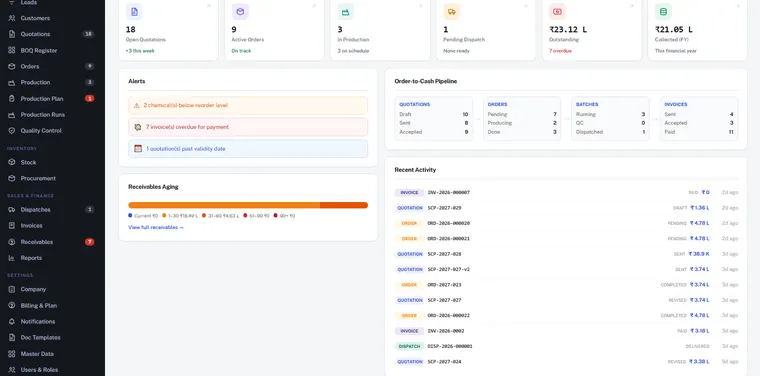The width and height of the screenshot is (760, 376).
Task: Click the 90+ ₹0 legend dot
Action: pyautogui.click(x=275, y=215)
